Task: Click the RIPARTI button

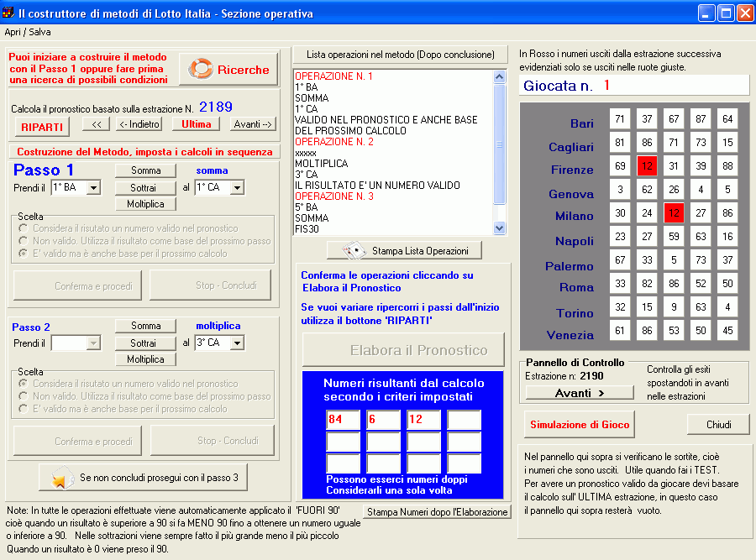Action: [42, 128]
